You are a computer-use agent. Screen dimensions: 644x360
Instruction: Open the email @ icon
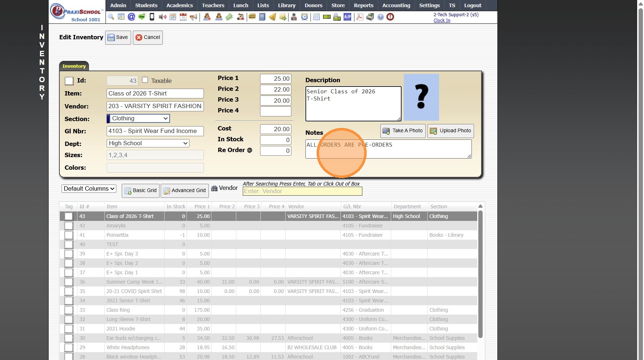131,17
